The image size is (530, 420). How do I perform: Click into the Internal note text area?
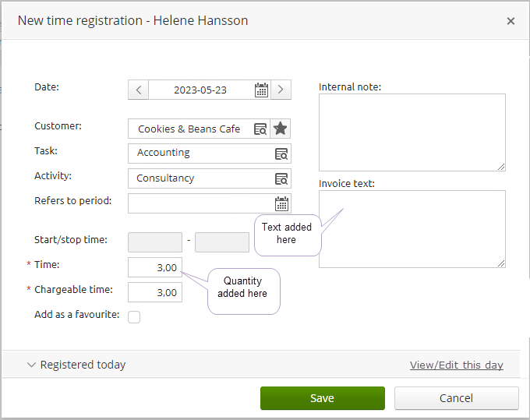[x=412, y=132]
